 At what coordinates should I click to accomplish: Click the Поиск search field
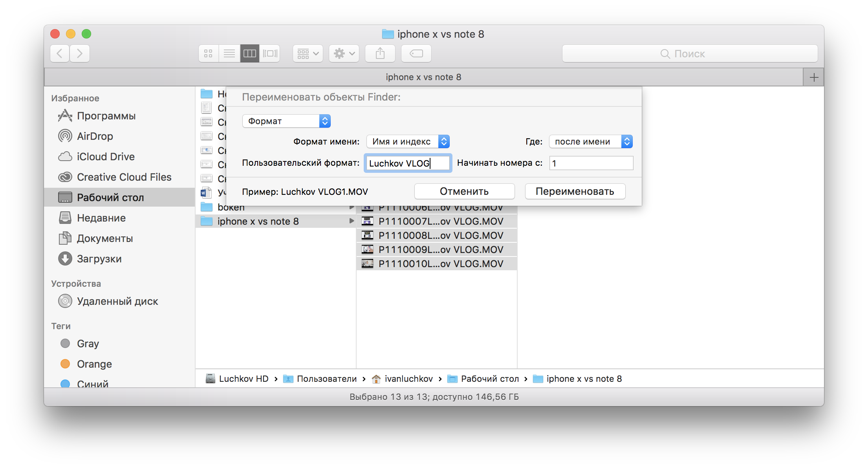click(690, 53)
